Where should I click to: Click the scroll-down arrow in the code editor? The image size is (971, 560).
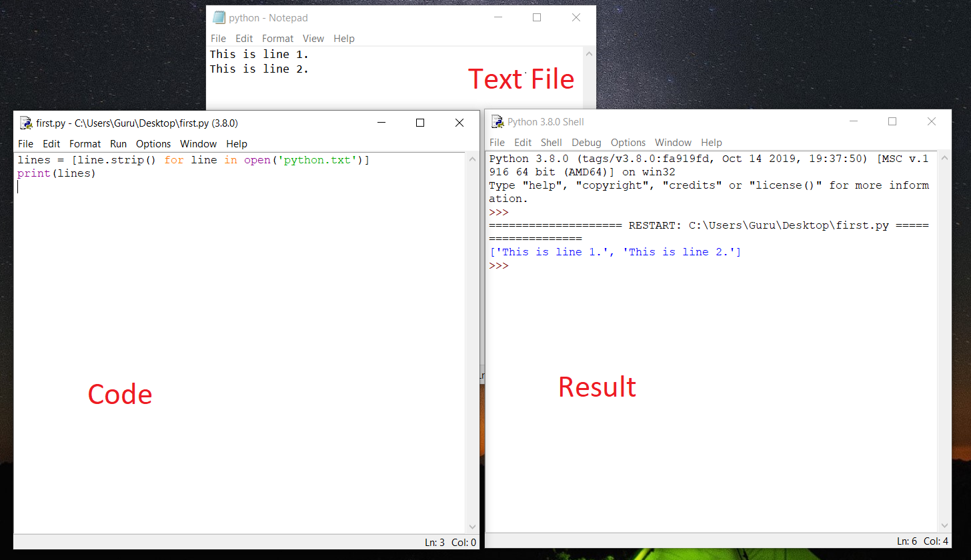[472, 526]
